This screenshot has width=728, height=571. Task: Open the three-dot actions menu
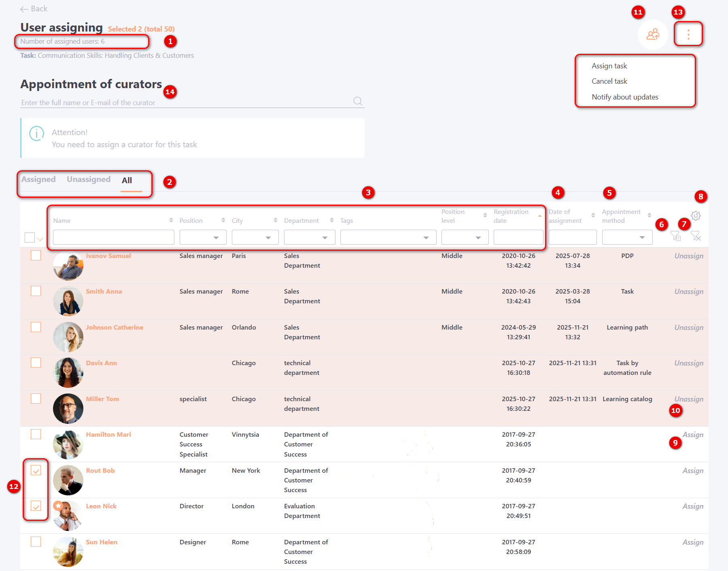click(688, 34)
